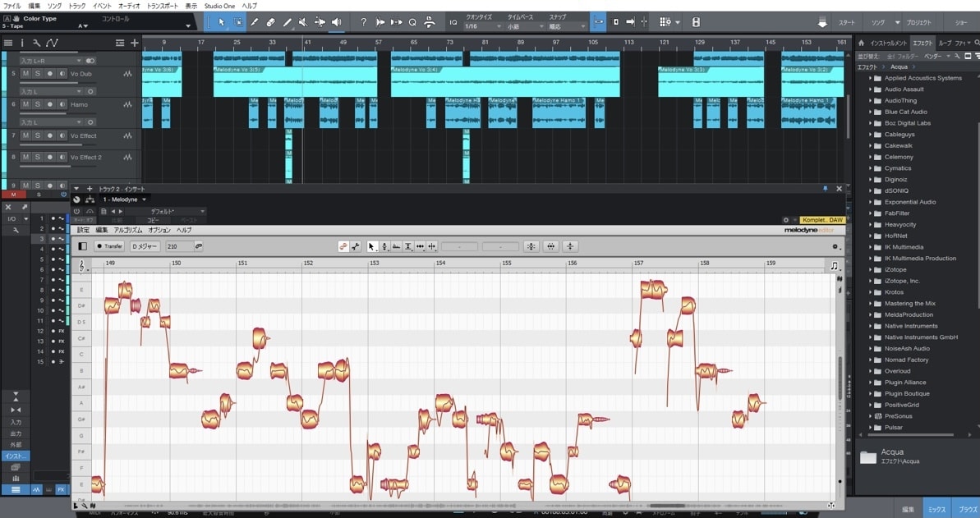Select the Mute tool
980x518 pixels.
coord(303,22)
